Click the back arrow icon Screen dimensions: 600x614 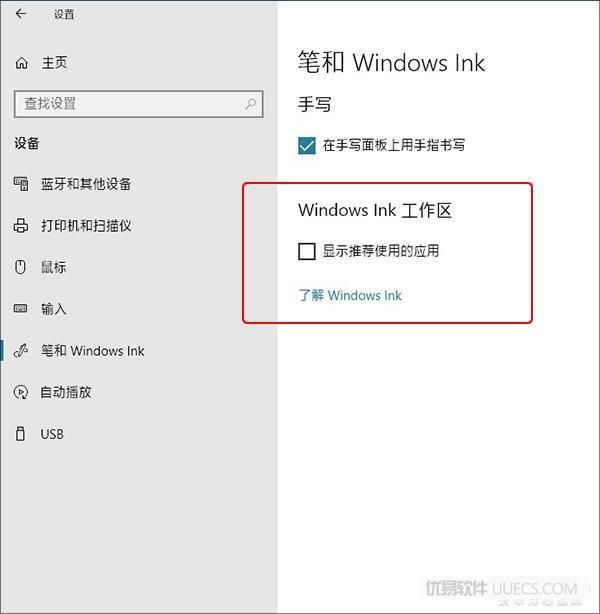pos(21,14)
